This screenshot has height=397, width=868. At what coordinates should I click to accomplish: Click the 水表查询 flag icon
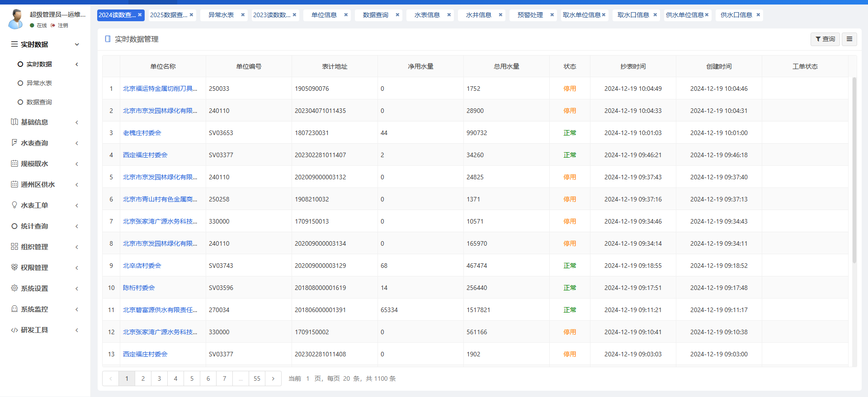14,143
